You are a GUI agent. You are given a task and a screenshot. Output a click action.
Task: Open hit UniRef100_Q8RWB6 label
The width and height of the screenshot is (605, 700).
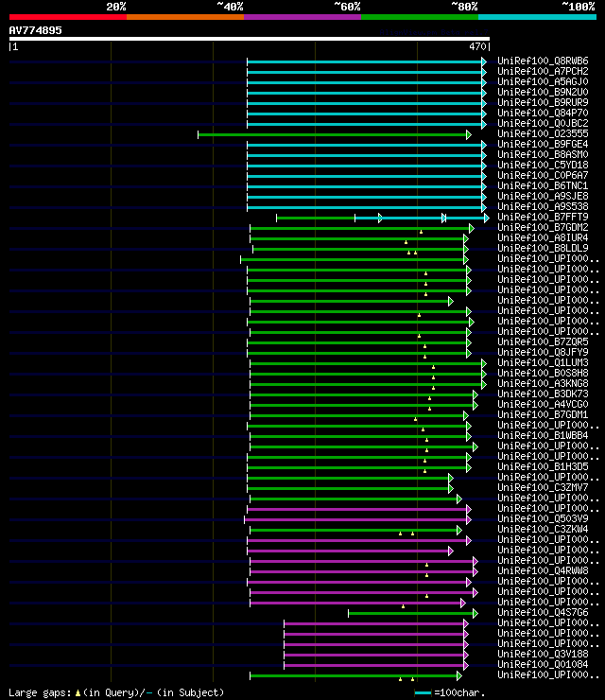(x=543, y=61)
